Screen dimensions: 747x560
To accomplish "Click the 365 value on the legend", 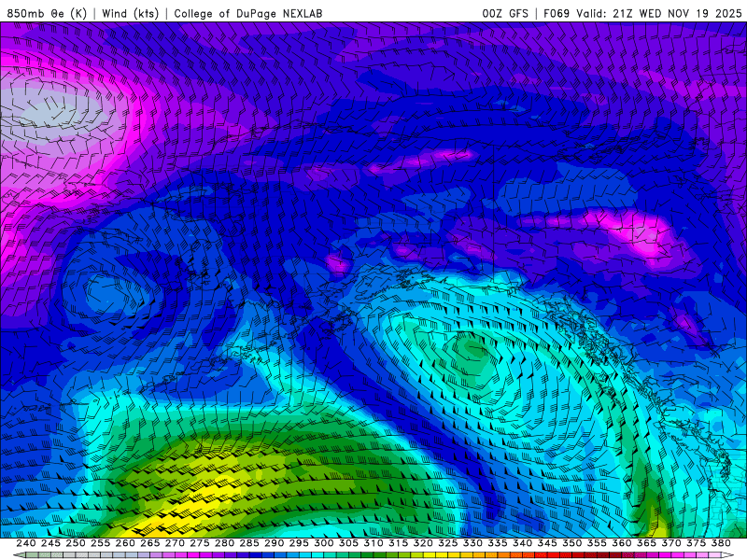I will (646, 543).
